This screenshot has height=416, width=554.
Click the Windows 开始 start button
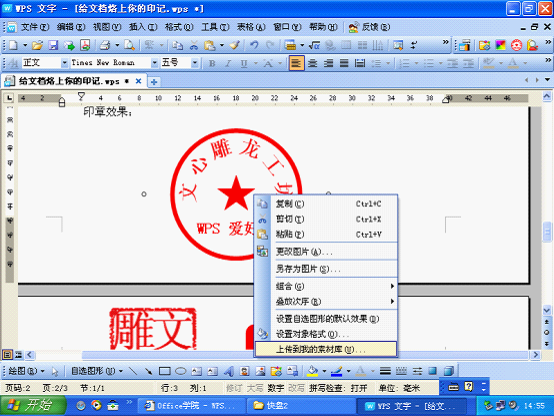(x=33, y=405)
